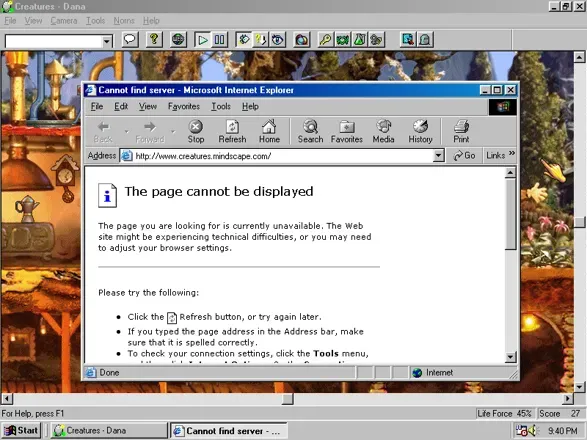Click the colored circles icon in toolbar

point(302,40)
